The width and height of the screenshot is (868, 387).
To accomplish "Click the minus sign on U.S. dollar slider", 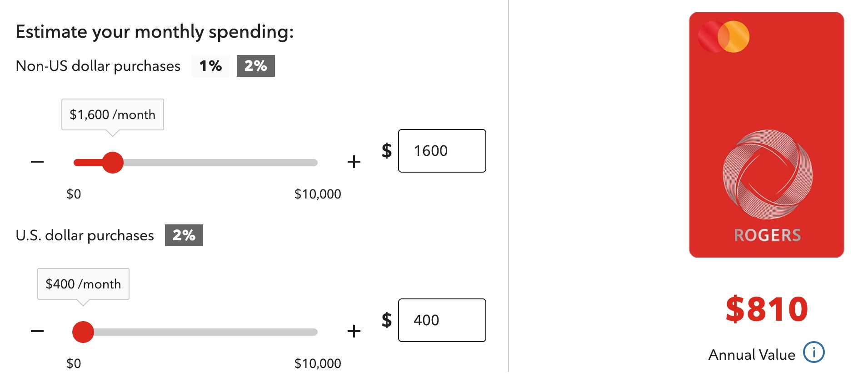I will (x=37, y=331).
